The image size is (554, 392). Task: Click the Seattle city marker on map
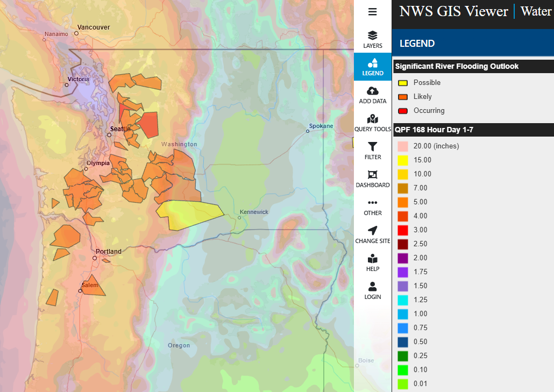pos(109,135)
